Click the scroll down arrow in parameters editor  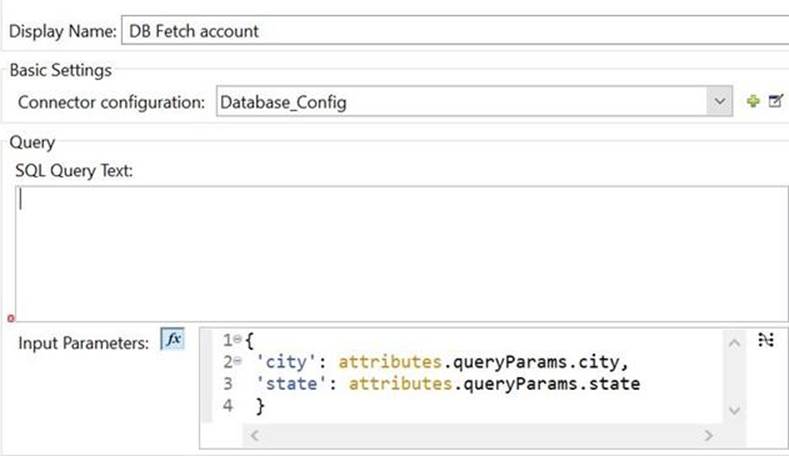(735, 410)
